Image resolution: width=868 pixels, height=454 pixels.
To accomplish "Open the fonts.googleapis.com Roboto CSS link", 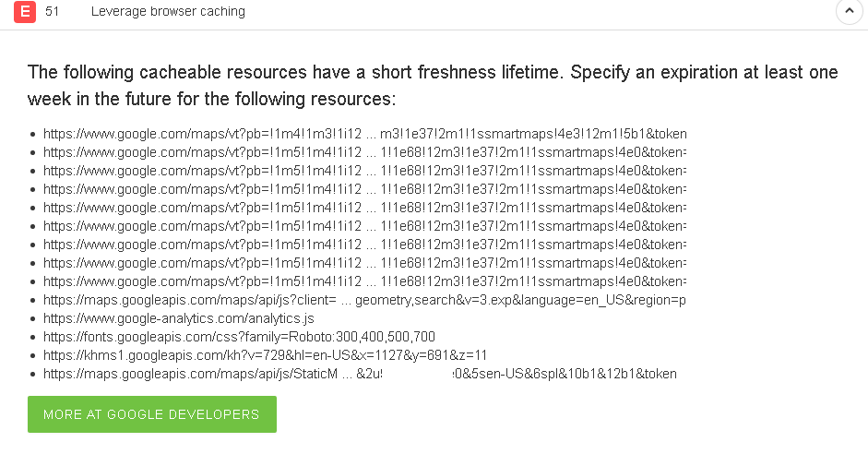I will click(239, 337).
